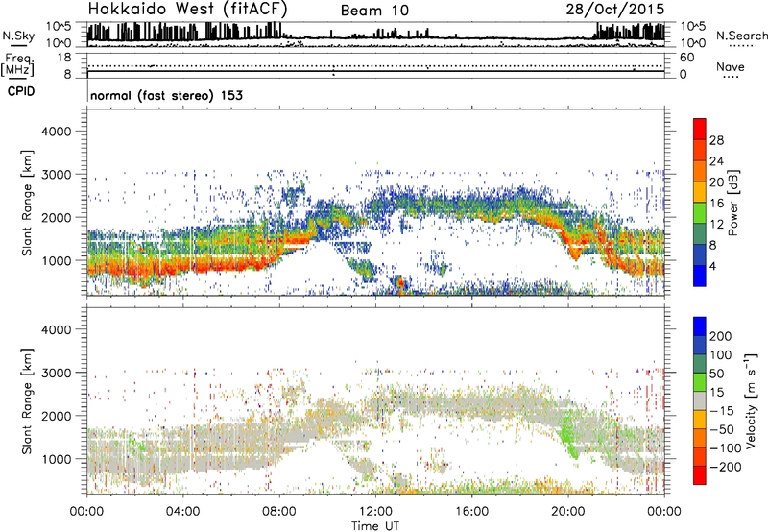The width and height of the screenshot is (768, 532).
Task: Click the "Power [dB]" colorbar title
Action: click(732, 203)
